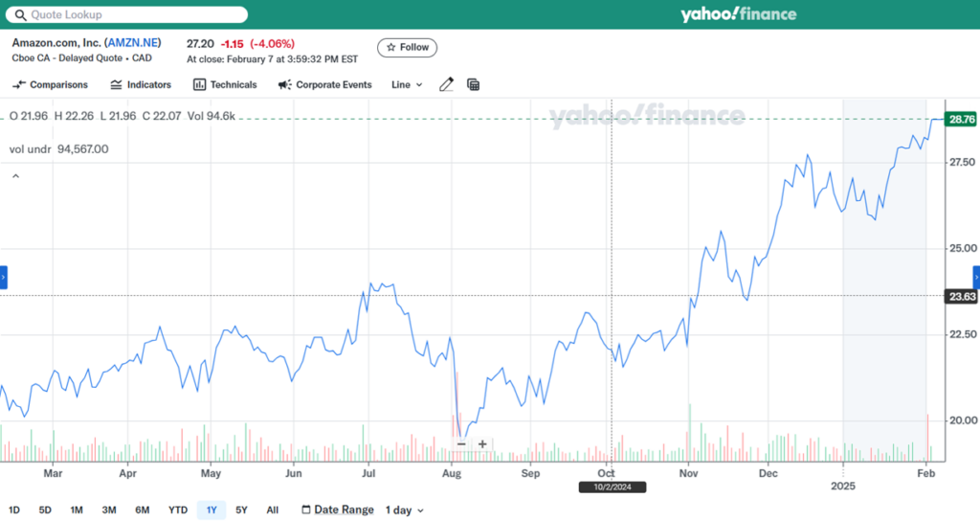The width and height of the screenshot is (980, 521).
Task: Select the 1D time range
Action: point(15,510)
